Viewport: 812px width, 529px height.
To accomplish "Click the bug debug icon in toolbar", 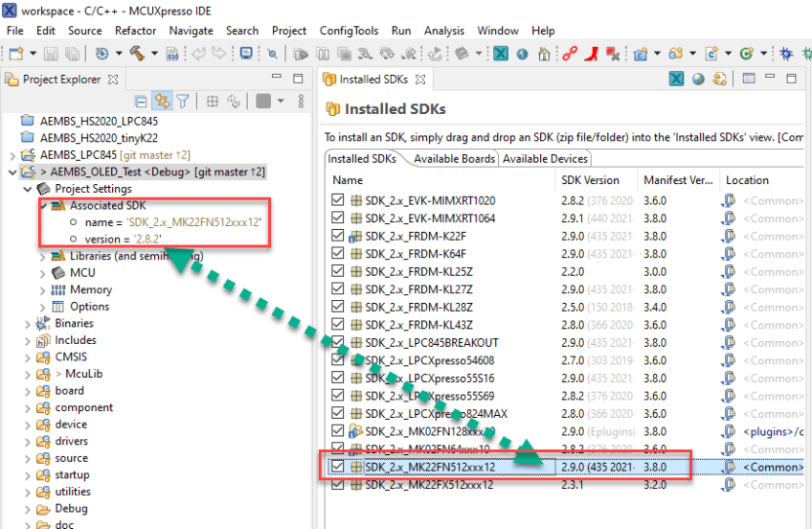I will click(785, 54).
